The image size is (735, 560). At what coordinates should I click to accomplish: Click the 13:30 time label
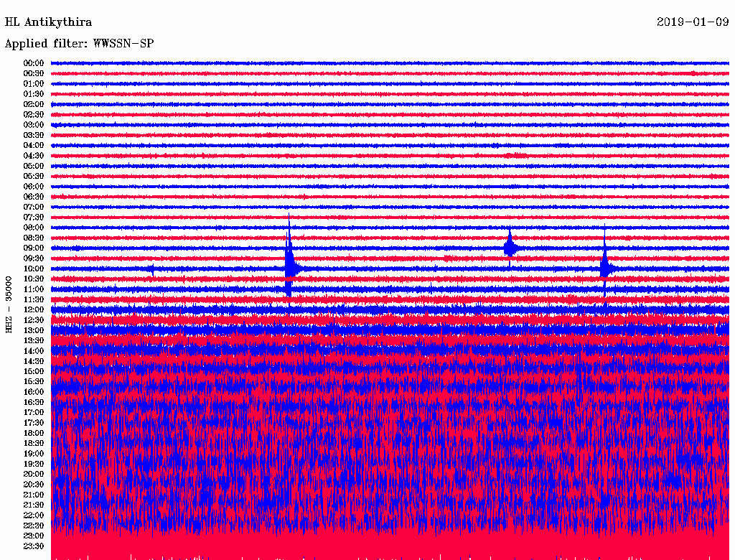click(x=34, y=340)
